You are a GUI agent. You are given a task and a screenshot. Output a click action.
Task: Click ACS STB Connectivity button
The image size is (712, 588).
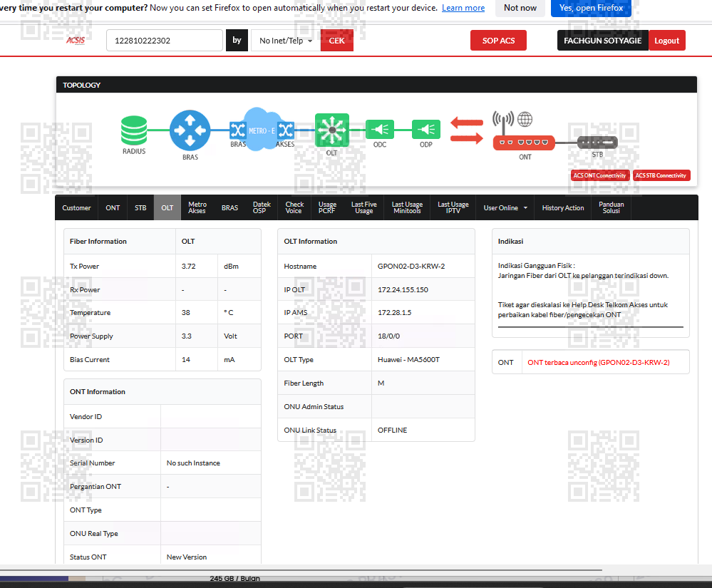click(x=661, y=175)
